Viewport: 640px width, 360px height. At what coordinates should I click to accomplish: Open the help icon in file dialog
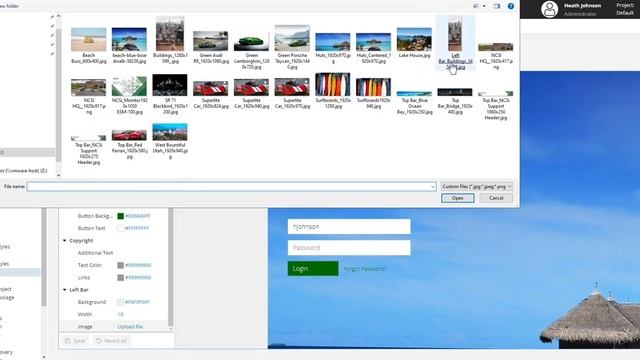(511, 6)
